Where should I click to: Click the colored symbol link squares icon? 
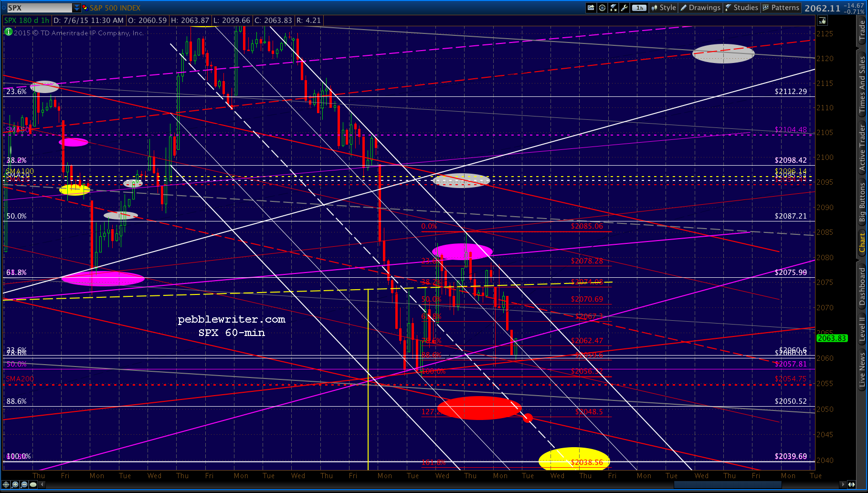(85, 8)
